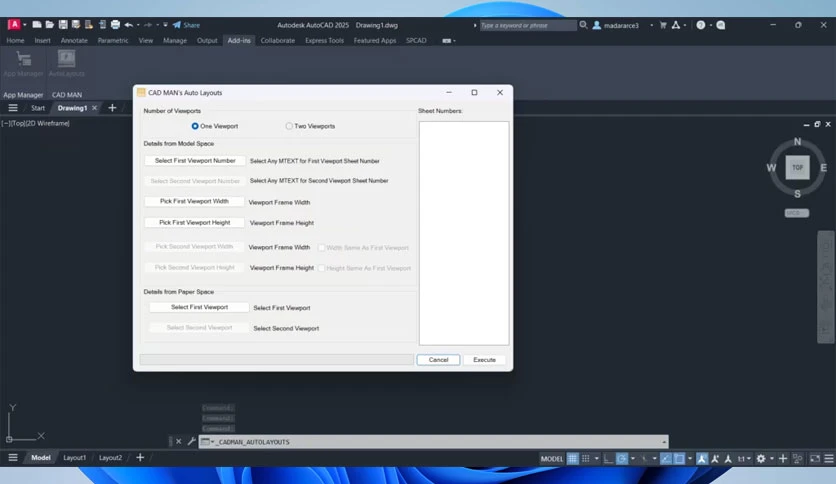Click the Save floppy disk icon

[x=63, y=25]
